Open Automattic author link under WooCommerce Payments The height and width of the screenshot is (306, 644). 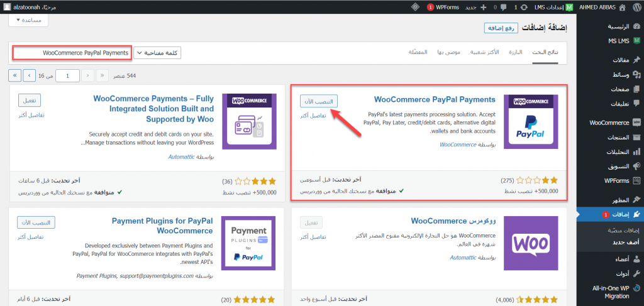(181, 156)
